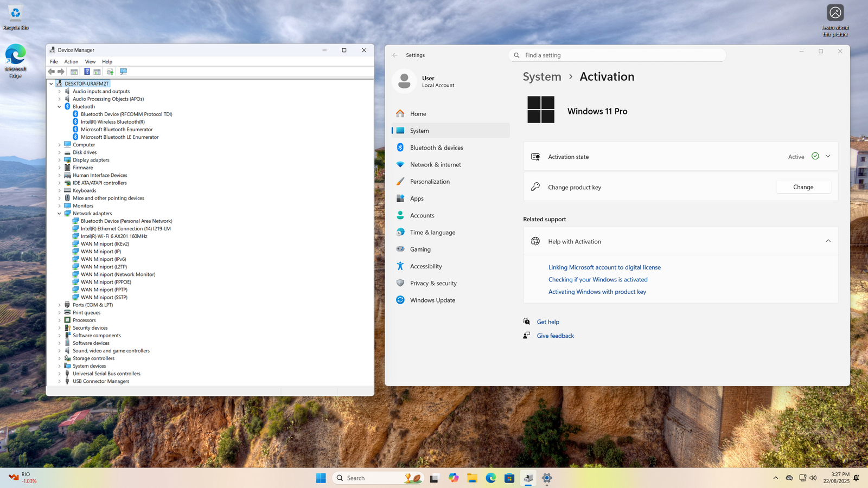868x488 pixels.
Task: Expand the Activation state details chevron
Action: [828, 157]
